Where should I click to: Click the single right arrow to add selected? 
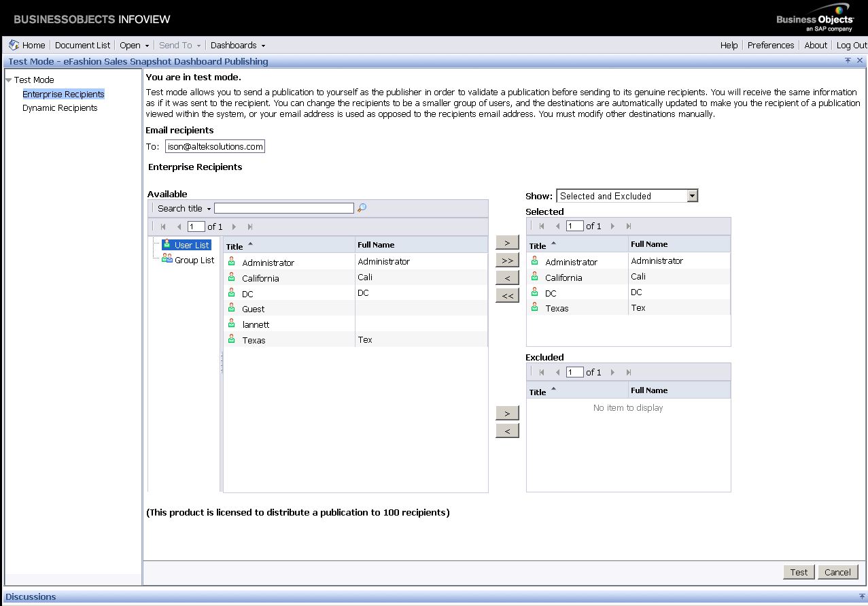507,243
